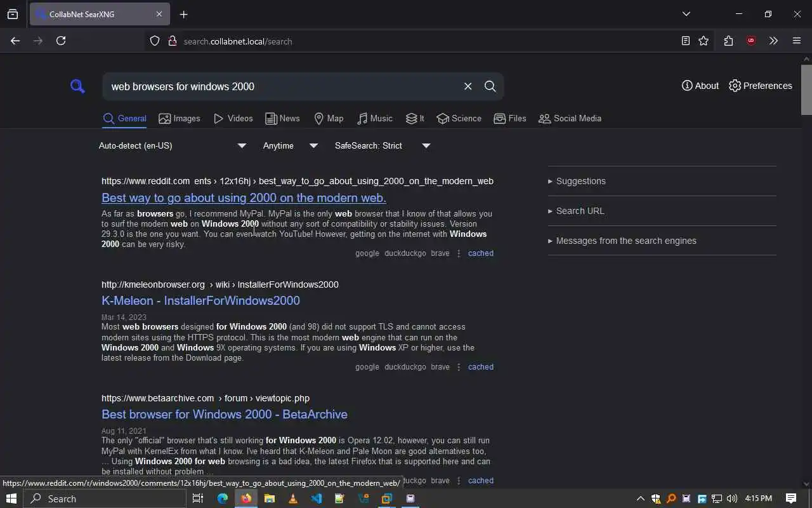Reload the current page
Screen dimensions: 812x508
tap(61, 41)
